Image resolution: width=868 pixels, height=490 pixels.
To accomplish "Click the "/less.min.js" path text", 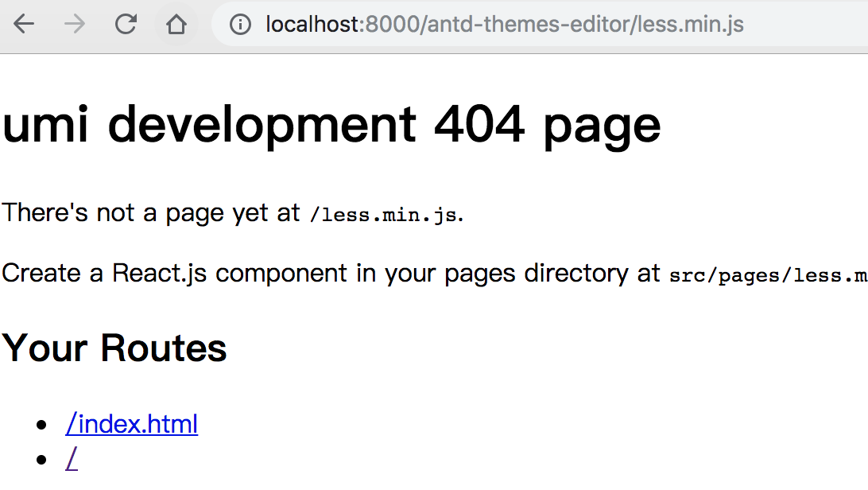I will (384, 215).
